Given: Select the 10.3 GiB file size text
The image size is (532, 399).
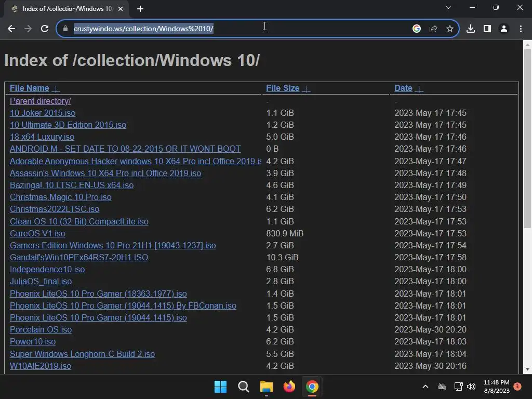Looking at the screenshot, I should (x=282, y=258).
